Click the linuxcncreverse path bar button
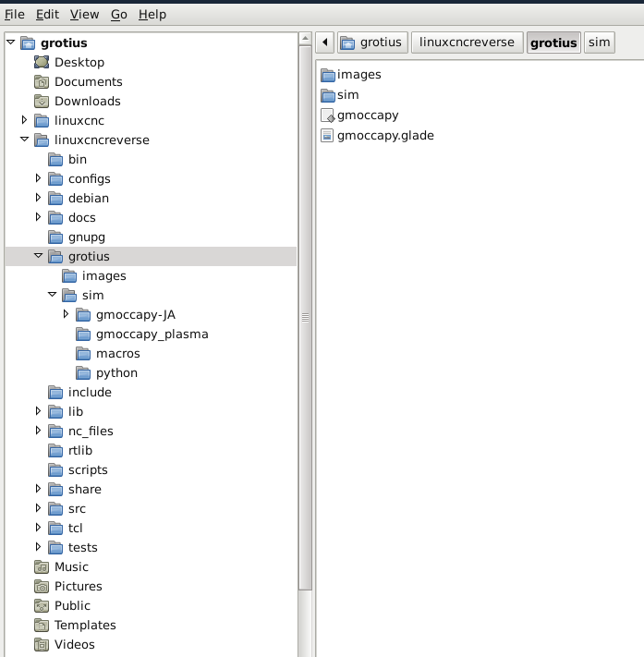The width and height of the screenshot is (644, 657). [x=466, y=43]
